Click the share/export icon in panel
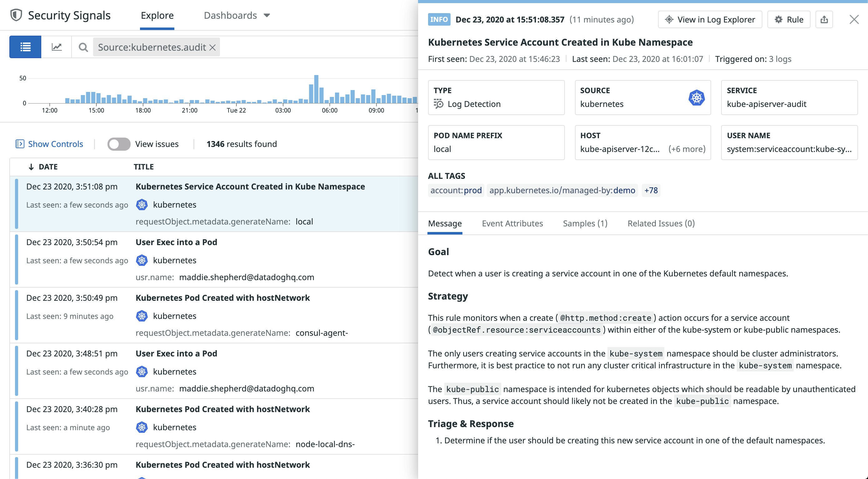Screen dimensions: 868x479 point(824,20)
